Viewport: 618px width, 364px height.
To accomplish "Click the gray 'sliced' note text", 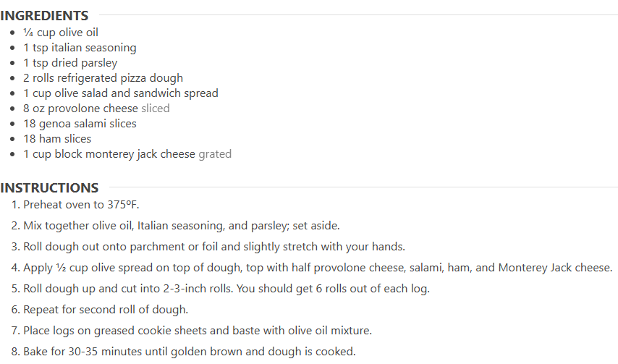I will coord(156,109).
